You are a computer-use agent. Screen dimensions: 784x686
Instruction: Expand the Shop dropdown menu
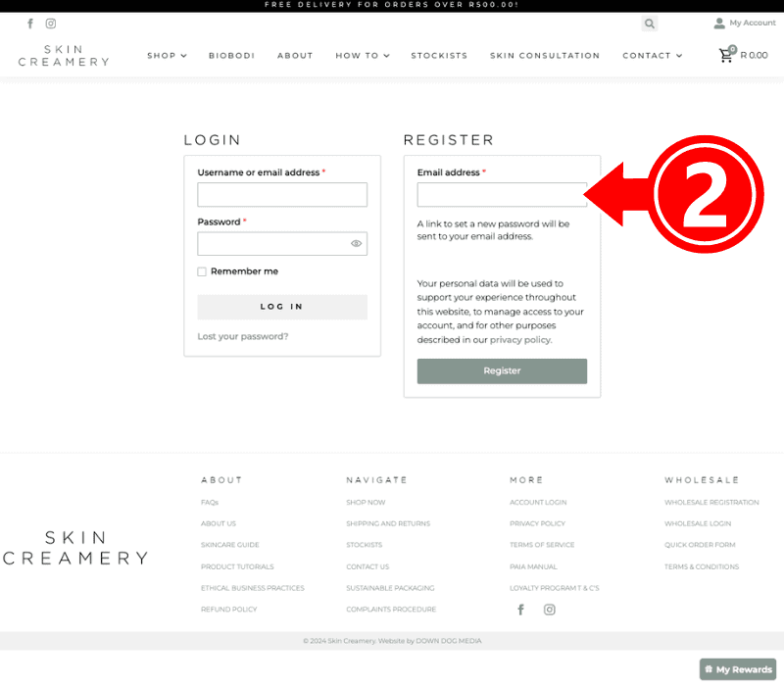click(x=167, y=56)
